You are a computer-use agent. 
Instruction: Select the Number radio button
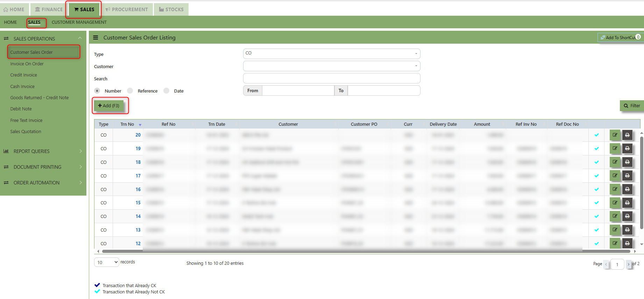tap(97, 91)
